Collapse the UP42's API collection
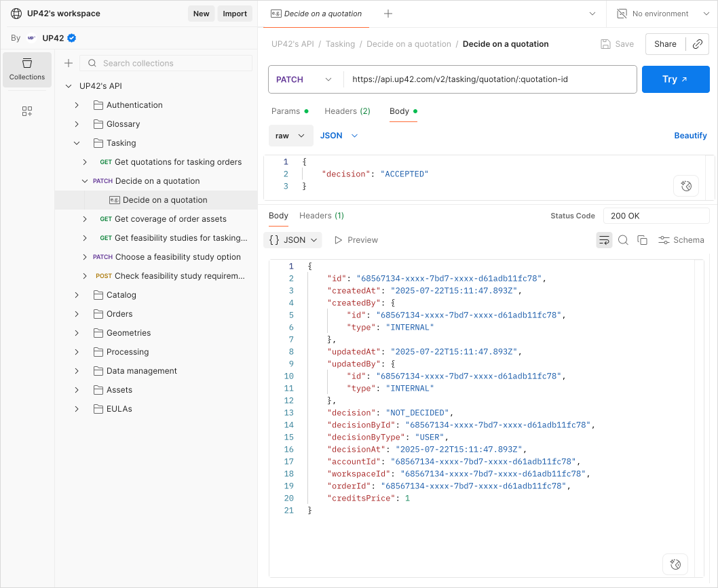Image resolution: width=718 pixels, height=588 pixels. pyautogui.click(x=69, y=86)
